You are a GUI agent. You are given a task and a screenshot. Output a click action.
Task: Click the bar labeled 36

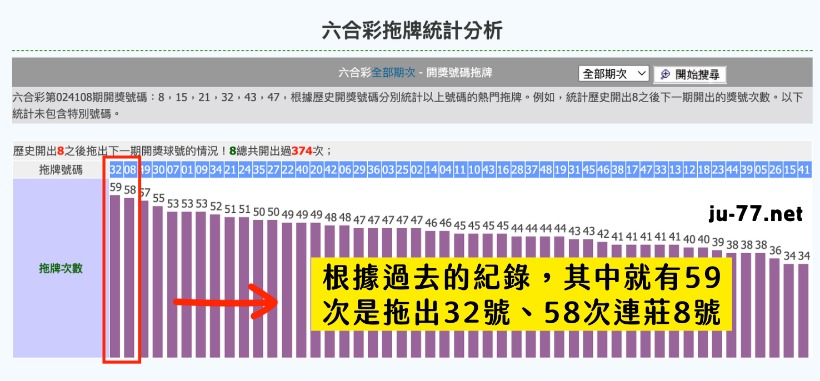(x=775, y=308)
